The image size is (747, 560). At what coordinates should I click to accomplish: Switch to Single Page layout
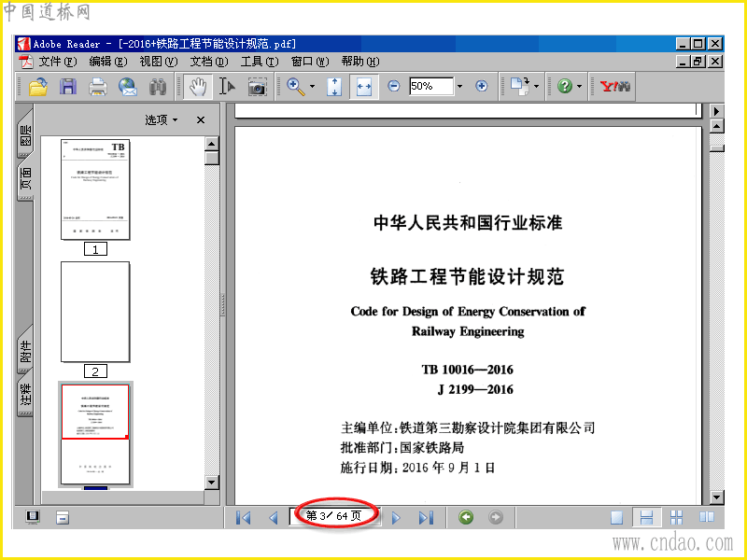(x=617, y=517)
